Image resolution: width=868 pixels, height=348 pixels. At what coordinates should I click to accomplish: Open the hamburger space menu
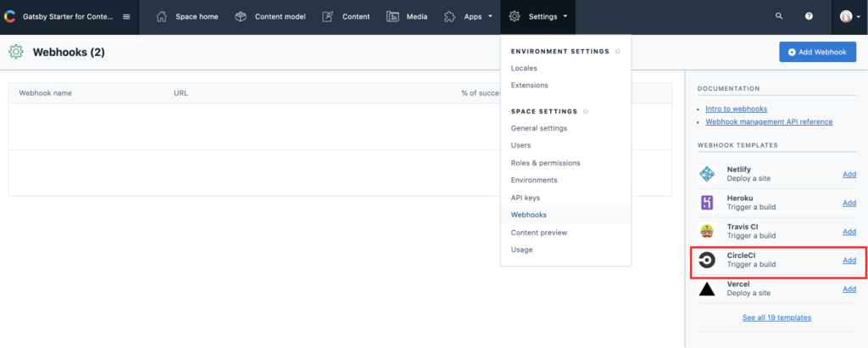[x=126, y=16]
